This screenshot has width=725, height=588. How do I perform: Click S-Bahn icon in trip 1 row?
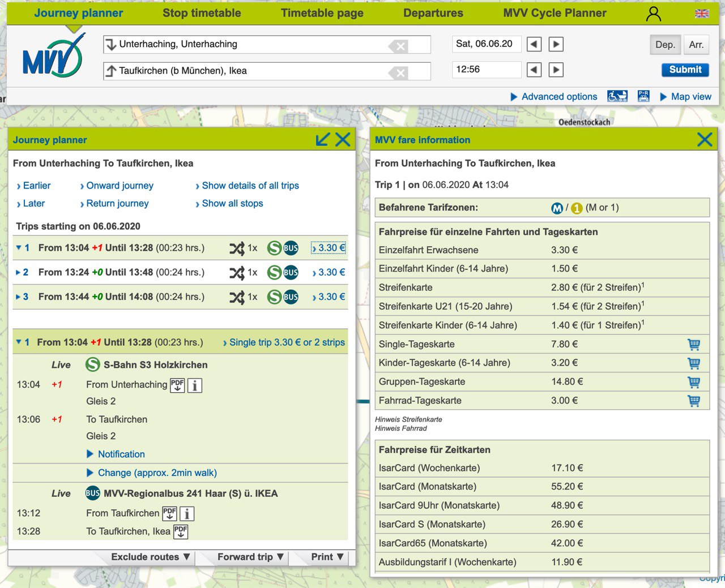[x=274, y=248]
